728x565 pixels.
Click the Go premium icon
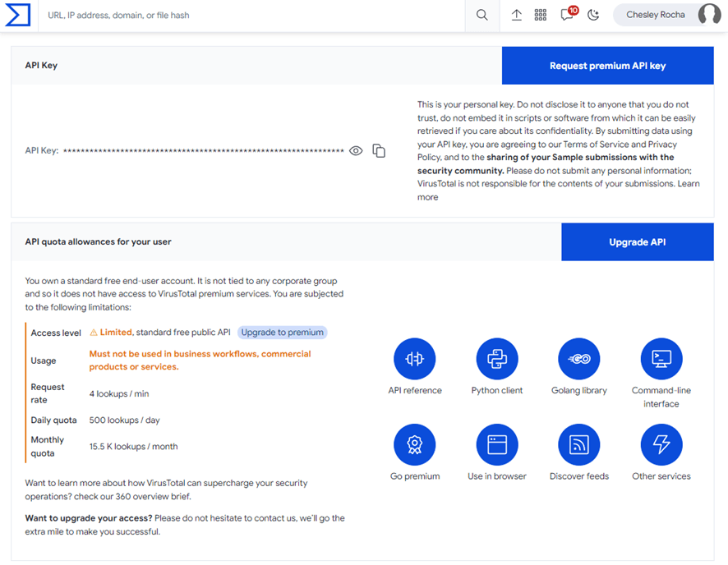(415, 445)
